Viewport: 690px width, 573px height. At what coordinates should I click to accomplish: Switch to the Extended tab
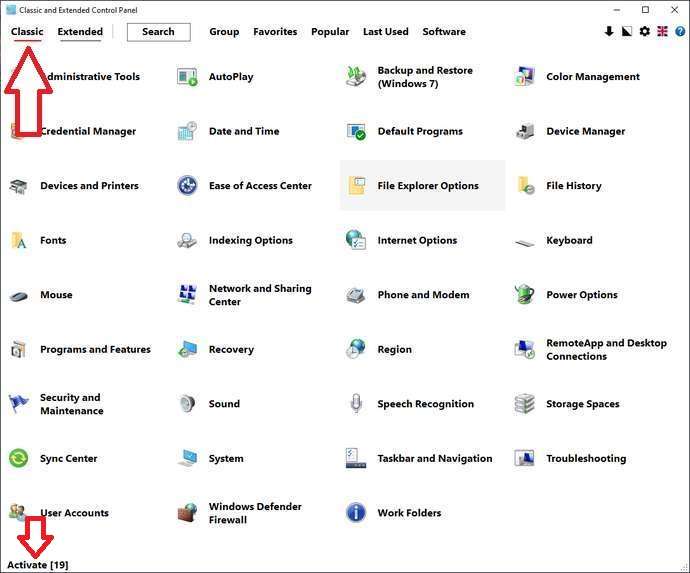(x=80, y=32)
